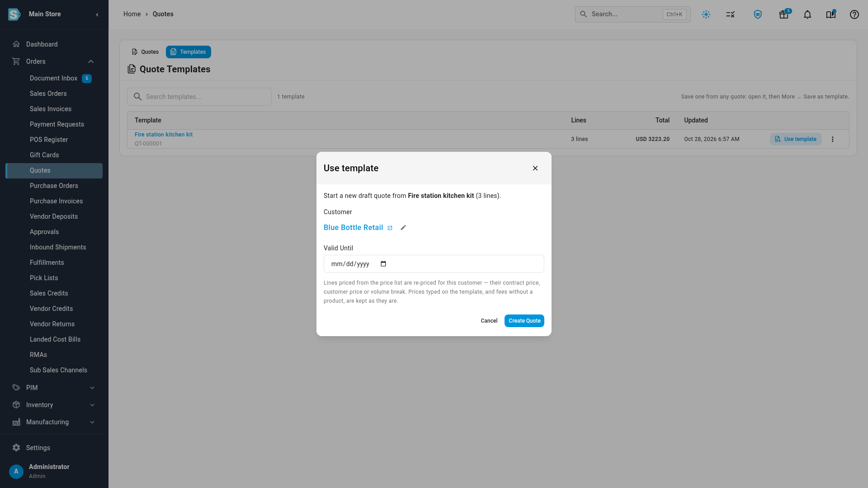Open Blue Bottle Retail customer link
Screen dimensions: 868x488
pos(353,228)
